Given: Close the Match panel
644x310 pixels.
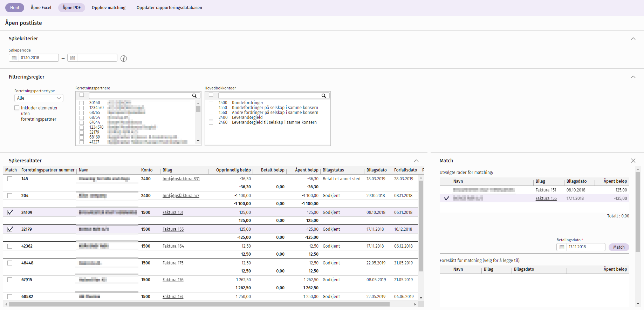Looking at the screenshot, I should [x=633, y=161].
